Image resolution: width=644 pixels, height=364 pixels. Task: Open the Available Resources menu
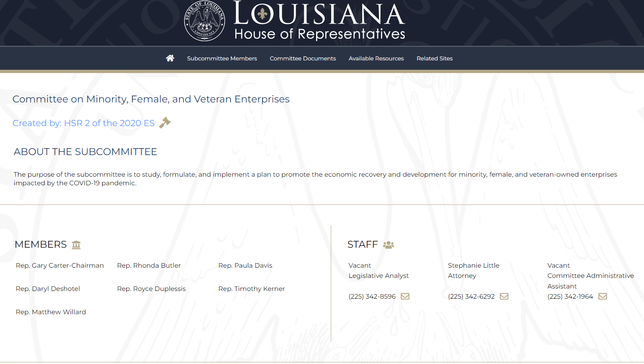376,58
